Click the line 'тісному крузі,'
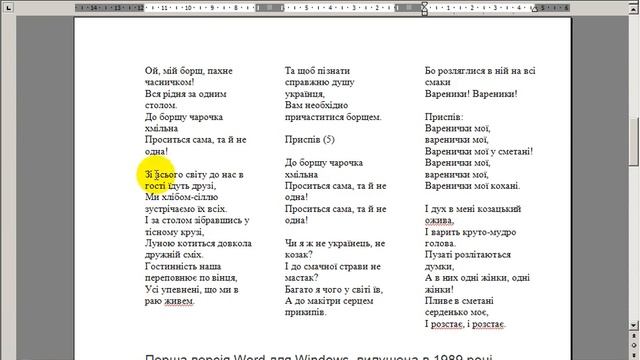The height and width of the screenshot is (360, 640). tap(174, 232)
